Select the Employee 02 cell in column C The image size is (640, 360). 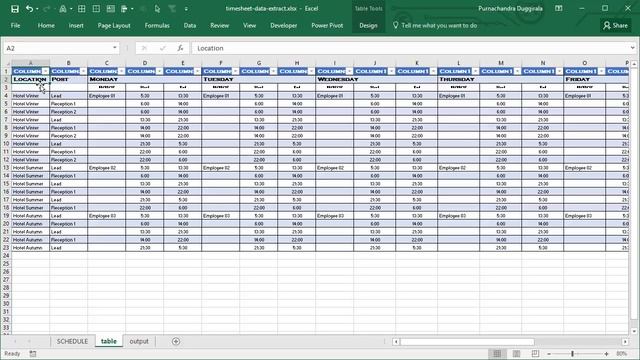[107, 168]
